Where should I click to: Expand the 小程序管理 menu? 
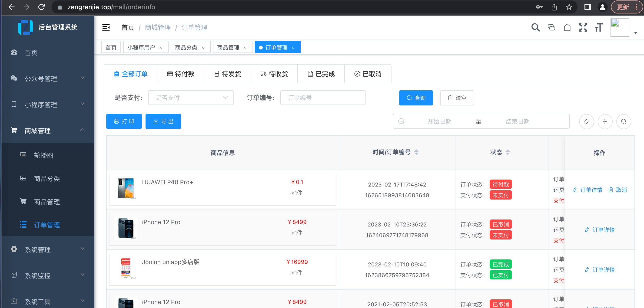click(47, 105)
